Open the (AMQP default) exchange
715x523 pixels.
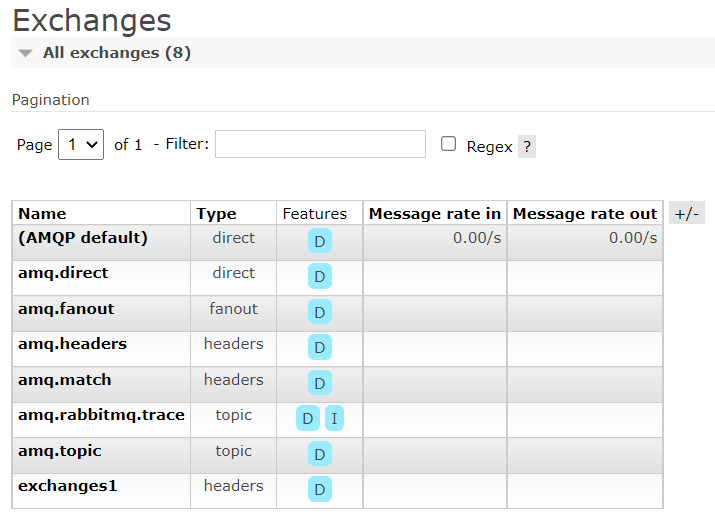pyautogui.click(x=83, y=238)
